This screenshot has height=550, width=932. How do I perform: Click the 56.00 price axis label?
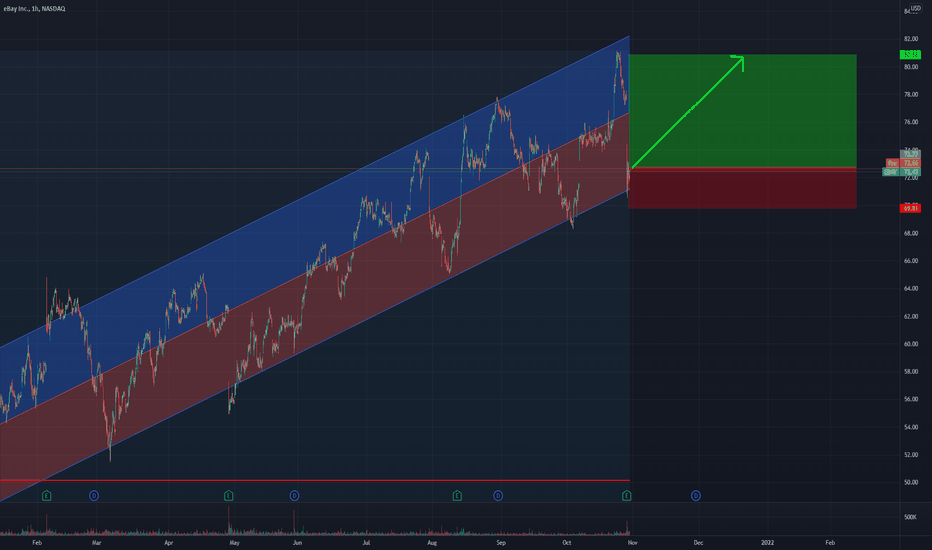tap(911, 399)
